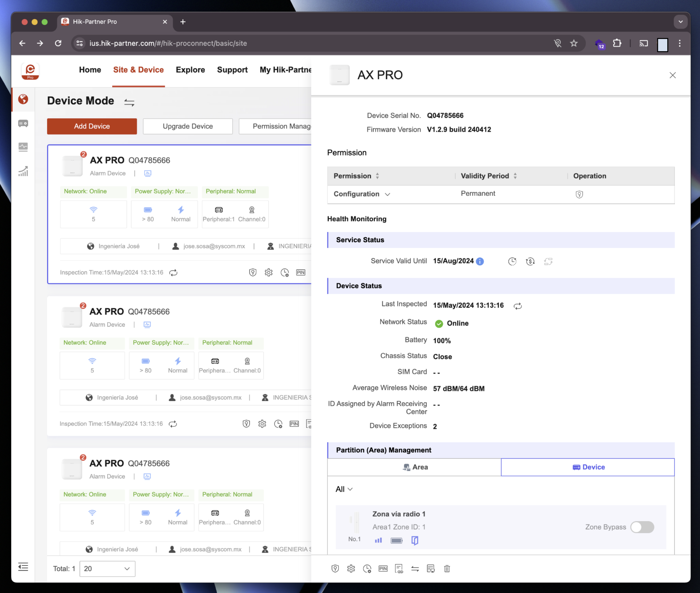700x593 pixels.
Task: Click Chrome site information icon in address bar
Action: pyautogui.click(x=80, y=43)
